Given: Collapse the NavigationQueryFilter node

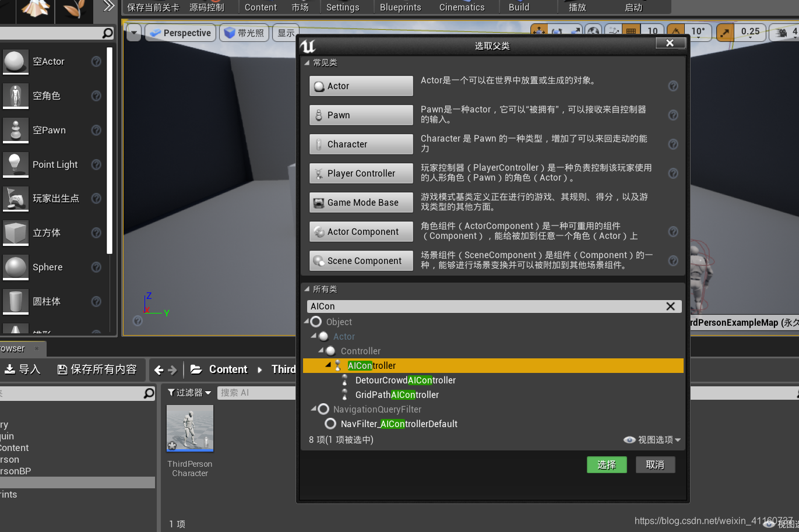Looking at the screenshot, I should point(314,409).
